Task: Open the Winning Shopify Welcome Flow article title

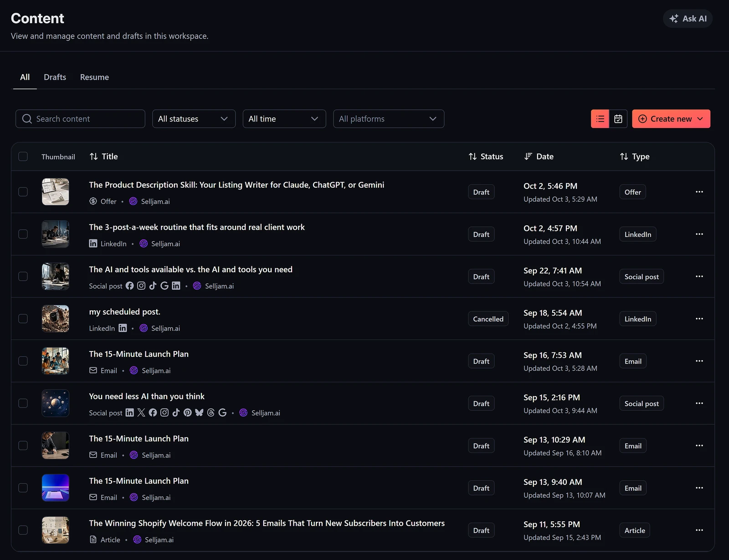Action: pyautogui.click(x=267, y=523)
